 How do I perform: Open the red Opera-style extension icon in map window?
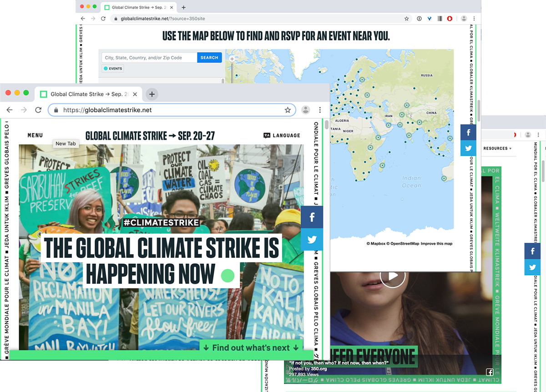coord(450,19)
